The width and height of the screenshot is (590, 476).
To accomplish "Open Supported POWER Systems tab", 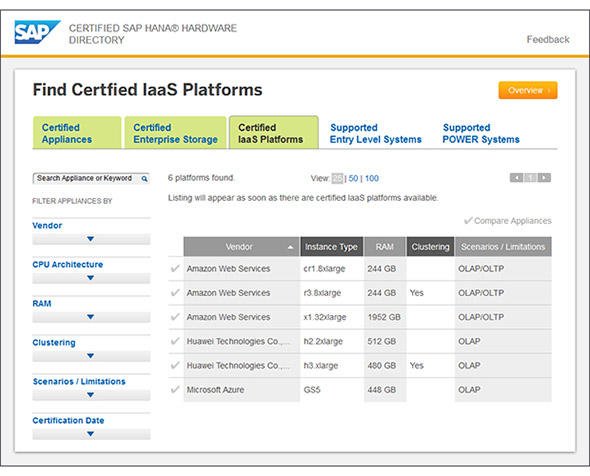I will coord(481,133).
